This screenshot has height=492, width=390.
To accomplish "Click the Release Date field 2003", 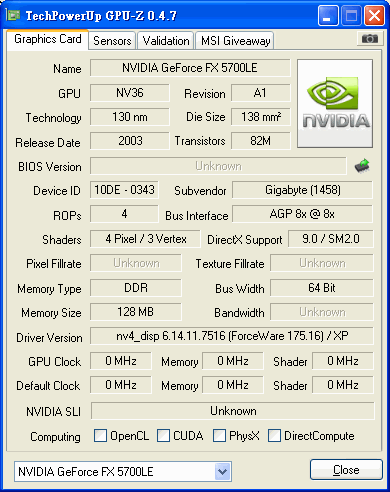I will pos(130,141).
